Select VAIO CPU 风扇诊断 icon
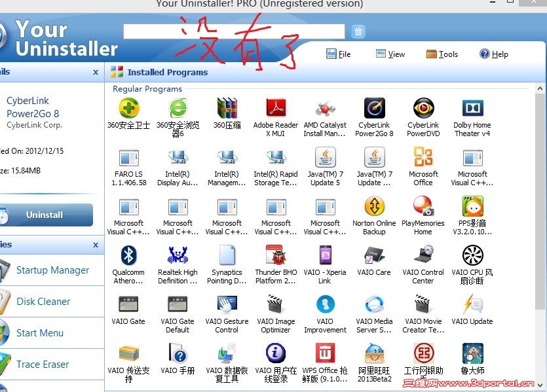This screenshot has width=547, height=392. coord(473,255)
